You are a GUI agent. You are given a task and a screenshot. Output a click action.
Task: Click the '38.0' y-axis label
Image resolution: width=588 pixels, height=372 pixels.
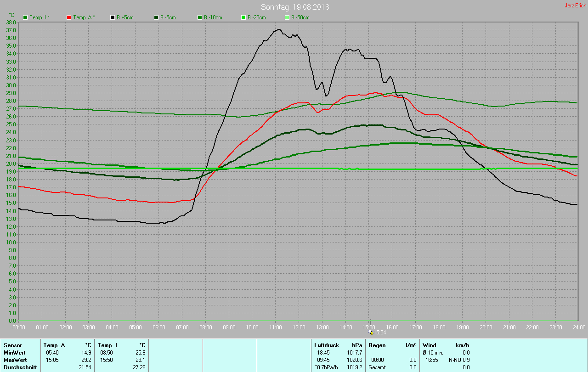[11, 22]
